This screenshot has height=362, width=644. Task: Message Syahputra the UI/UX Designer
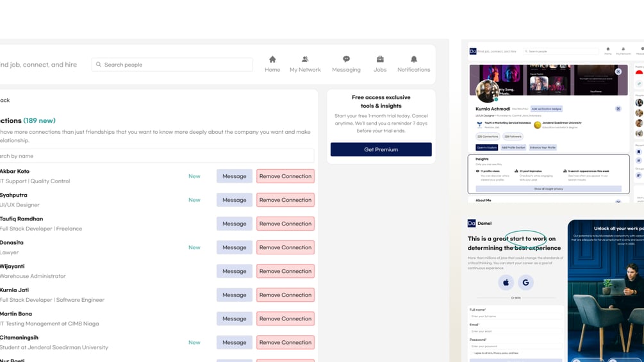pos(234,200)
